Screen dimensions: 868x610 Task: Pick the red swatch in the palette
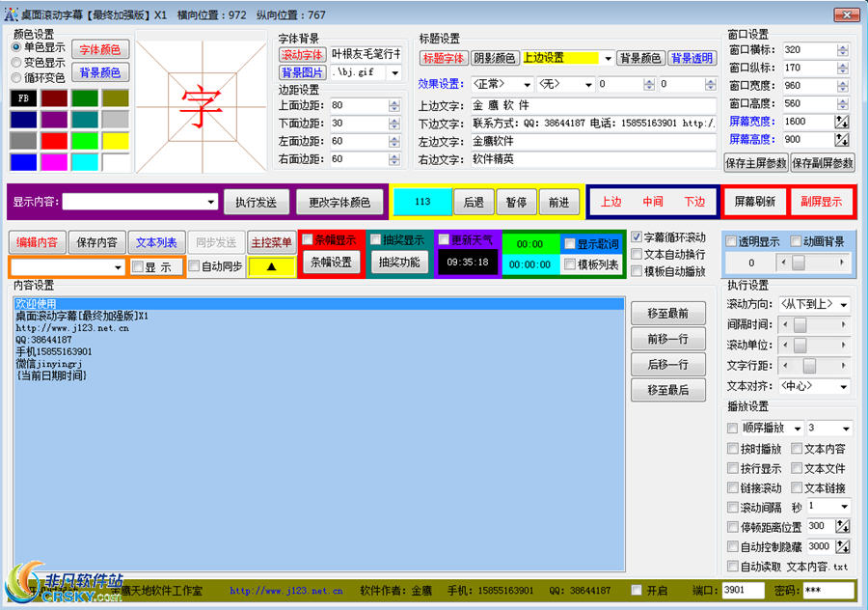point(55,140)
